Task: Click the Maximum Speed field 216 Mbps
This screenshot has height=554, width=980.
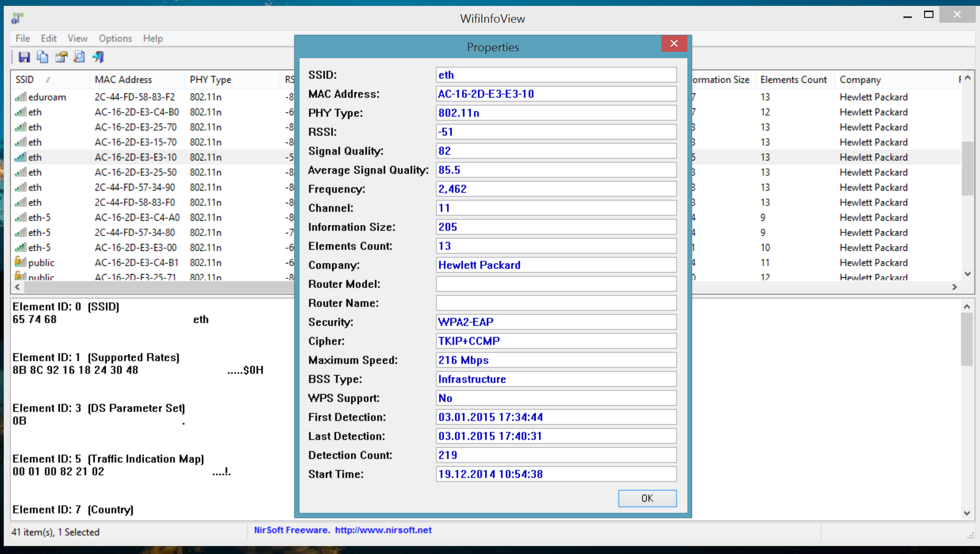Action: tap(556, 360)
